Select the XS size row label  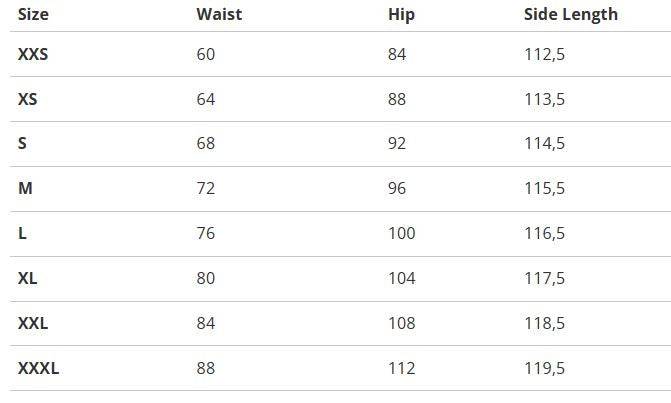28,99
